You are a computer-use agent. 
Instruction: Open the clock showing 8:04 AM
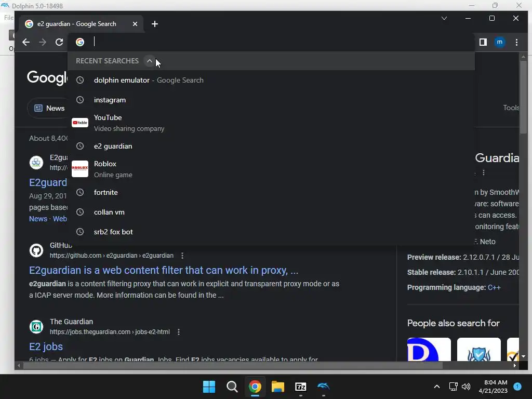click(493, 387)
